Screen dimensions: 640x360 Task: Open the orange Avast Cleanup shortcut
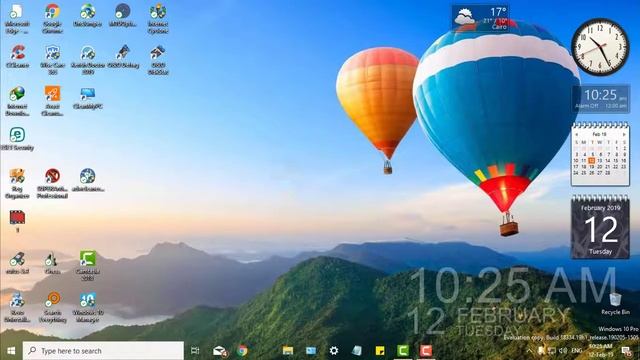tap(52, 101)
